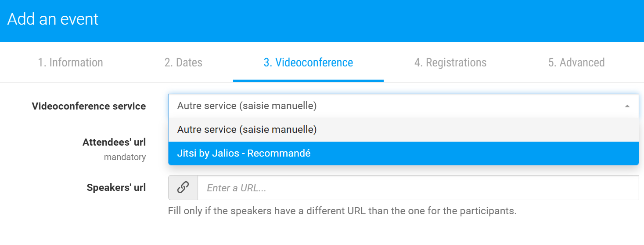Show the 5. Advanced tab

click(x=576, y=62)
